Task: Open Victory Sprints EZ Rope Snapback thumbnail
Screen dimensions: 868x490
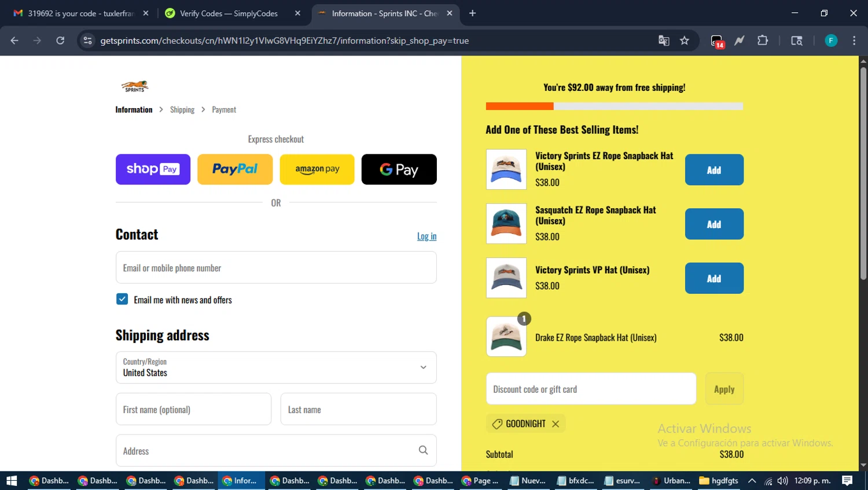Action: (x=506, y=170)
